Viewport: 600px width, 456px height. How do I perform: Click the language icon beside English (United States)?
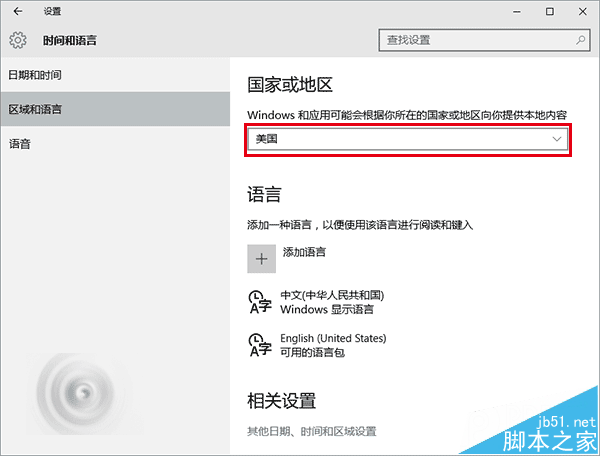260,345
